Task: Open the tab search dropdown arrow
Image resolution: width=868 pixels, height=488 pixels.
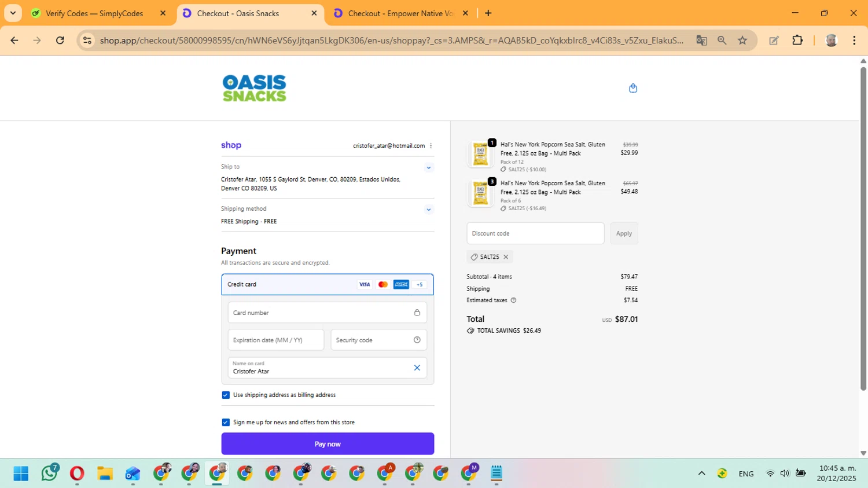Action: [x=13, y=13]
